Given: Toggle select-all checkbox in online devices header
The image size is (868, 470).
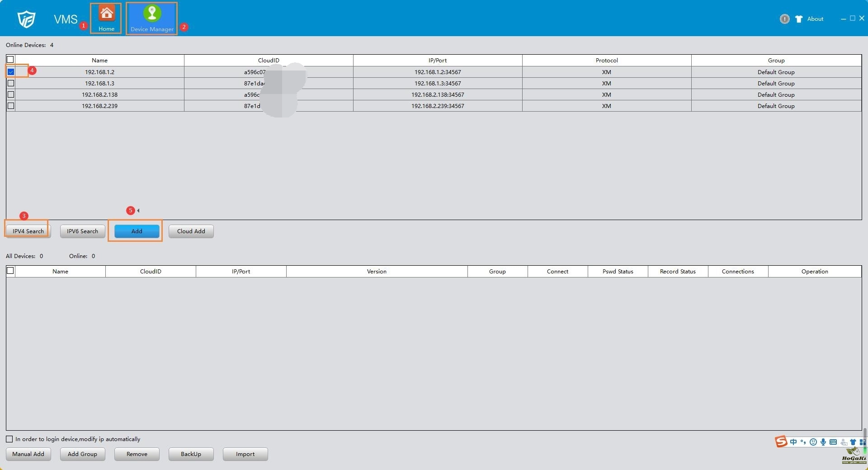Looking at the screenshot, I should point(10,60).
